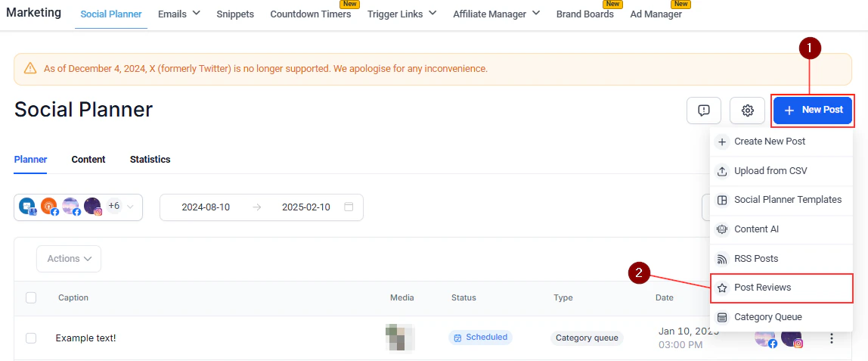Click the New Post button
The width and height of the screenshot is (868, 361).
point(813,110)
